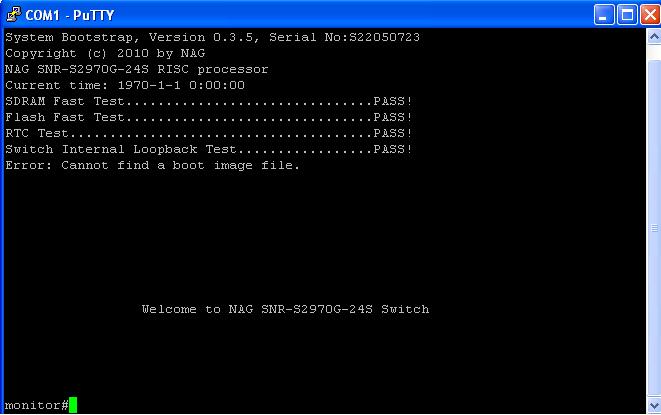Image resolution: width=661 pixels, height=415 pixels.
Task: Click the green terminal cursor block
Action: click(73, 405)
